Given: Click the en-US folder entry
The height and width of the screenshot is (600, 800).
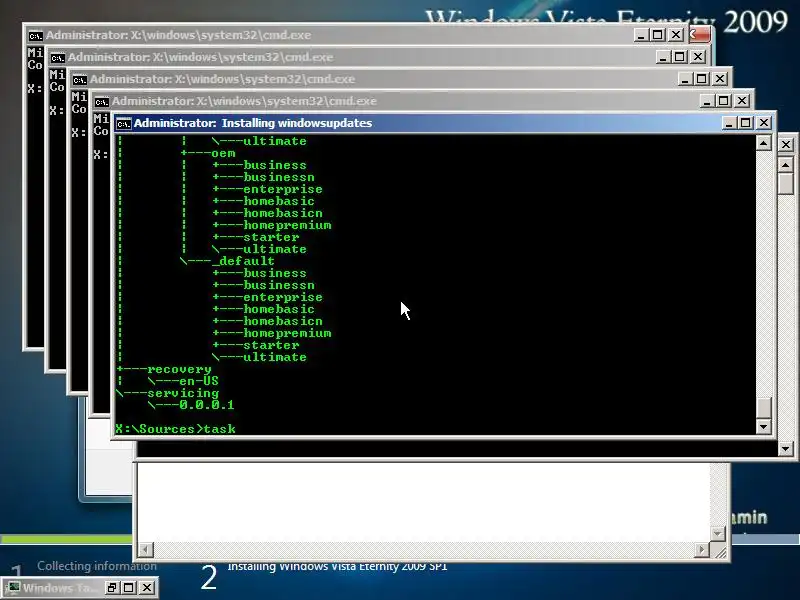Looking at the screenshot, I should [199, 381].
